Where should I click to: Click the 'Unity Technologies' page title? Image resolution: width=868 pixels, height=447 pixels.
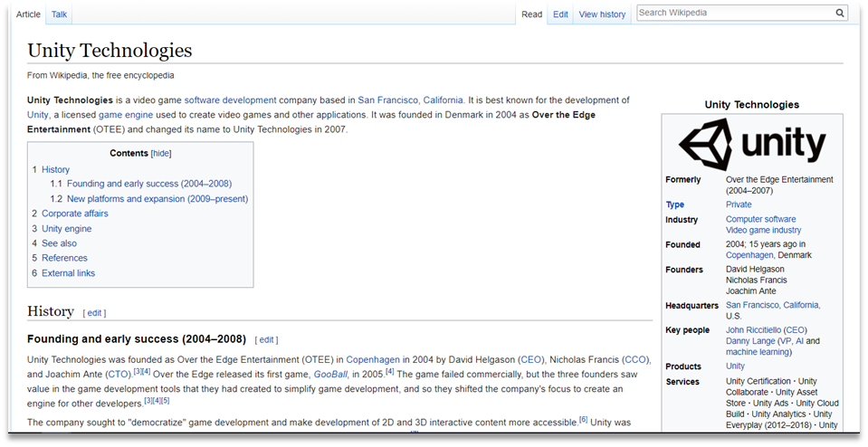coord(110,51)
